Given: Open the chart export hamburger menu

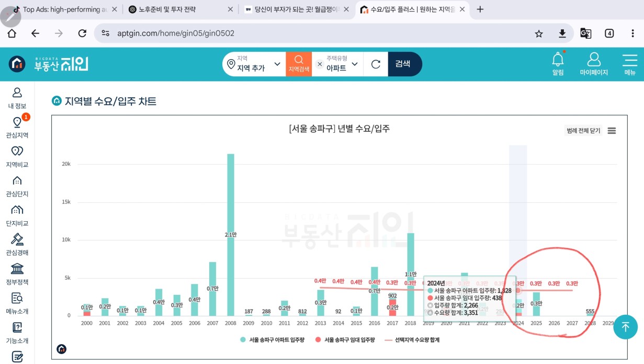Looking at the screenshot, I should click(x=612, y=131).
